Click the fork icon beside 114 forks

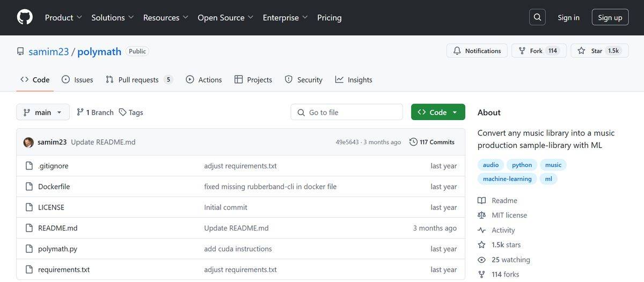click(481, 274)
